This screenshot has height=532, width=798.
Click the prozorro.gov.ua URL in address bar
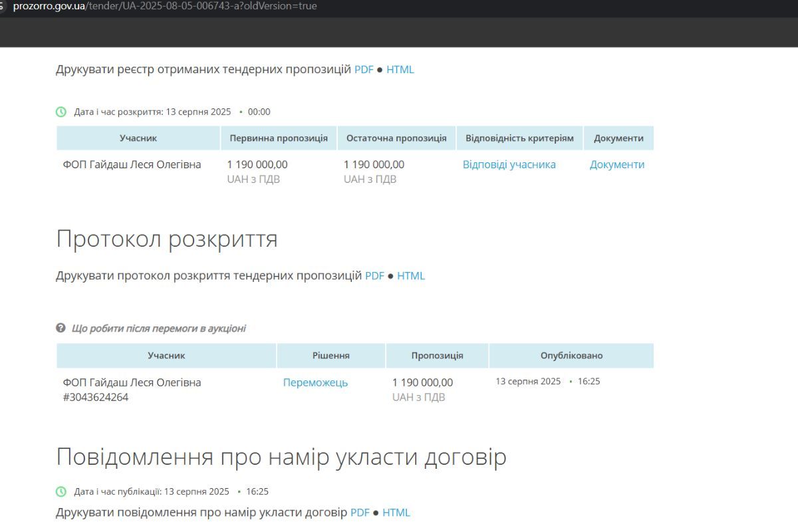(x=165, y=6)
